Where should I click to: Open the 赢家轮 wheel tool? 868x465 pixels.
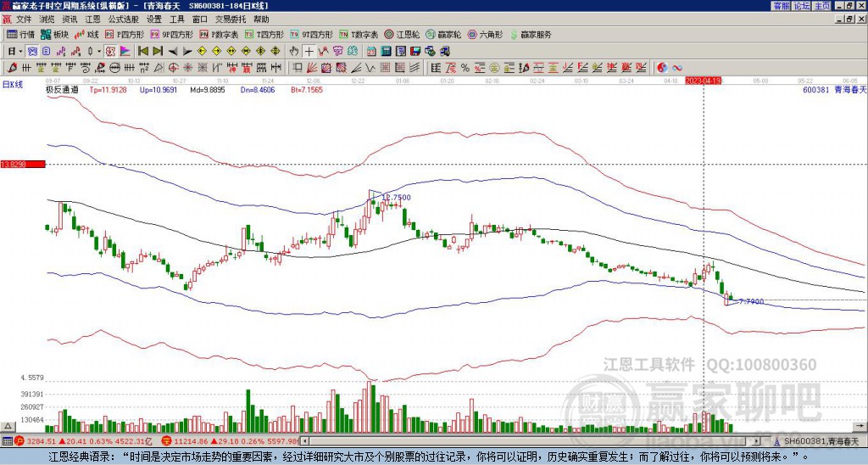pyautogui.click(x=443, y=34)
